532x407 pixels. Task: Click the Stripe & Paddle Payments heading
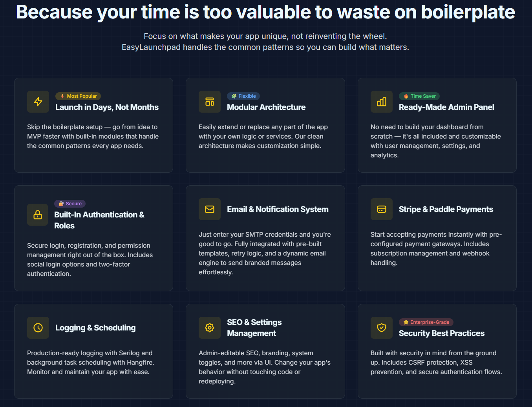point(446,209)
